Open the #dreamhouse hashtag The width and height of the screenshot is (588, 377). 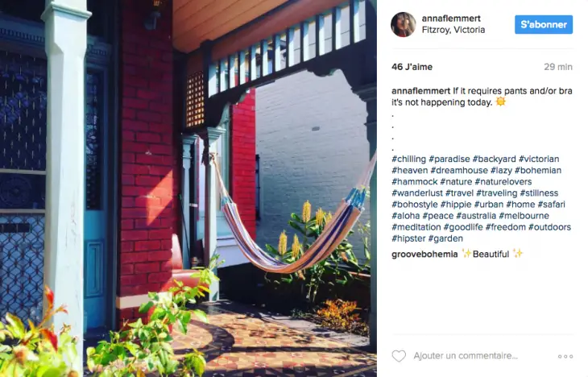[459, 170]
